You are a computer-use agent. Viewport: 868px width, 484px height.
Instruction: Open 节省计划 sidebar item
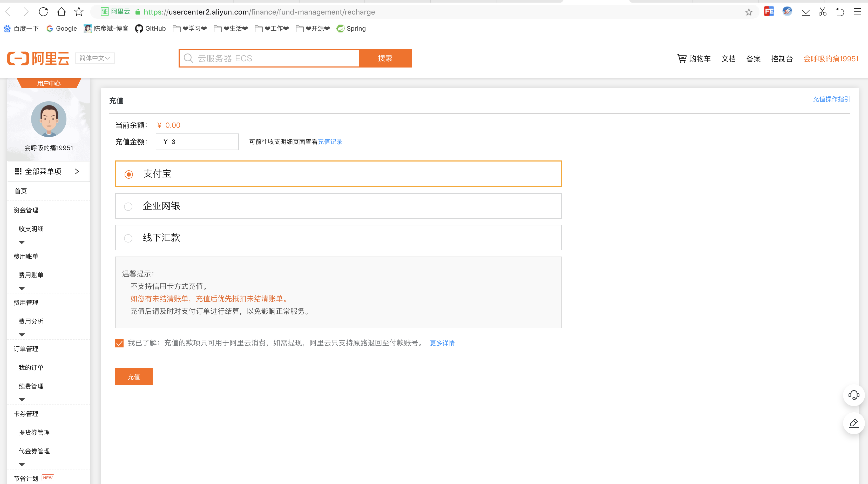tap(26, 478)
